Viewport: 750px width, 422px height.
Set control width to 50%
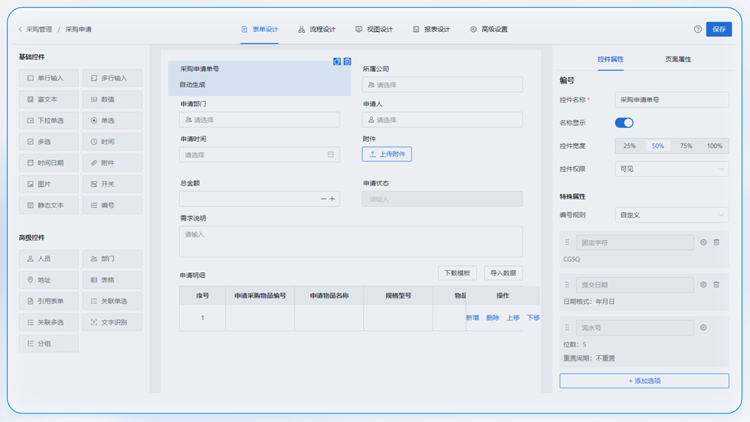(658, 146)
